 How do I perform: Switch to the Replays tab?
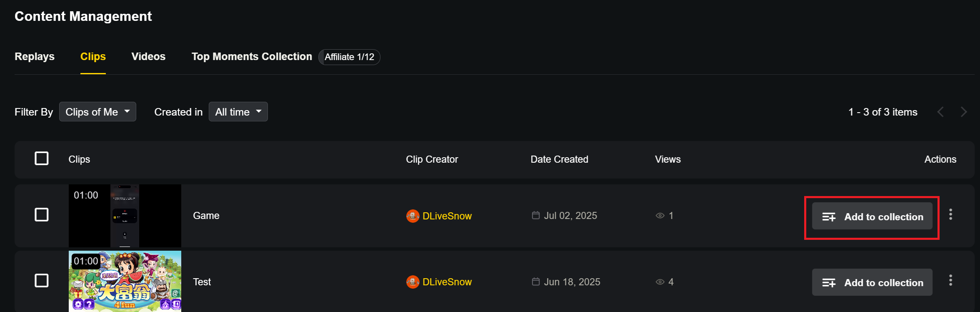(x=35, y=57)
